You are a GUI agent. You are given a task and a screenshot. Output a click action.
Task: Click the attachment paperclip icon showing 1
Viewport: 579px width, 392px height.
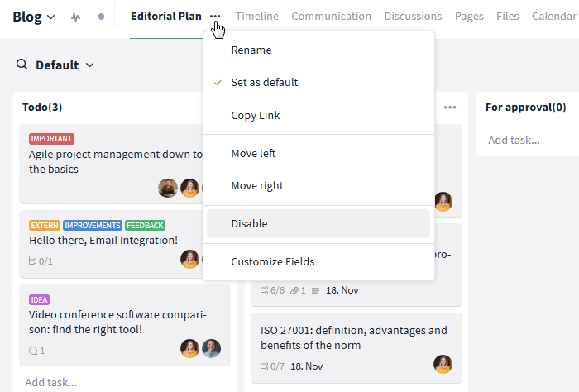(x=294, y=290)
